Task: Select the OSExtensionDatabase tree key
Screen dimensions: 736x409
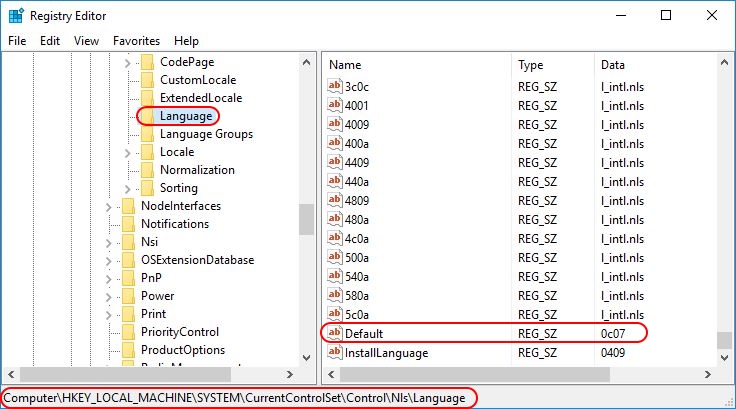Action: pos(198,260)
